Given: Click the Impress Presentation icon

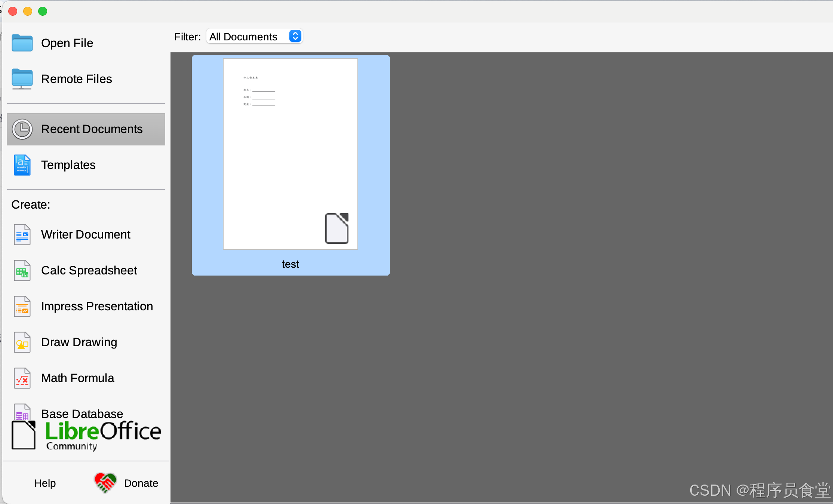Looking at the screenshot, I should (x=22, y=307).
